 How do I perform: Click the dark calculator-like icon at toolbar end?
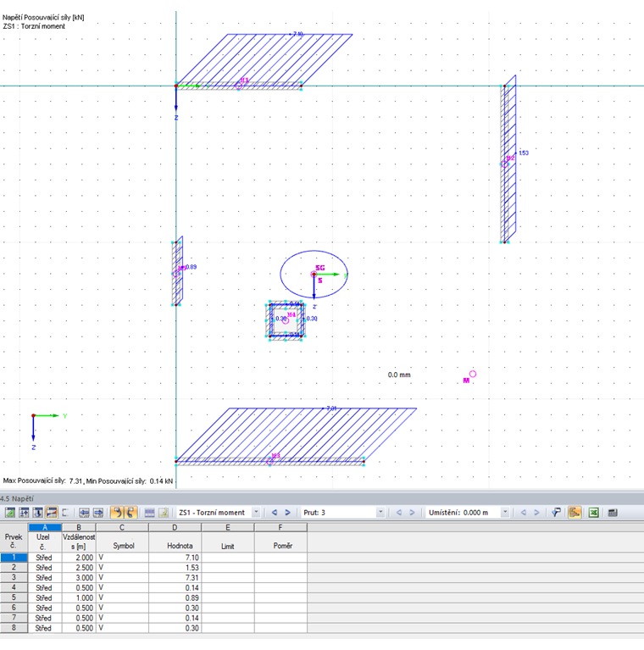[x=613, y=513]
